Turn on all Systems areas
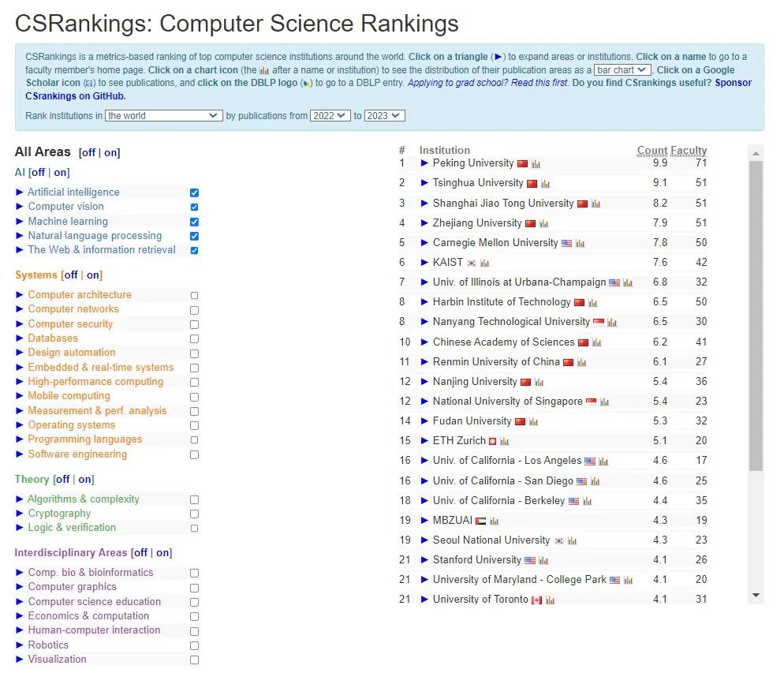 click(x=94, y=275)
